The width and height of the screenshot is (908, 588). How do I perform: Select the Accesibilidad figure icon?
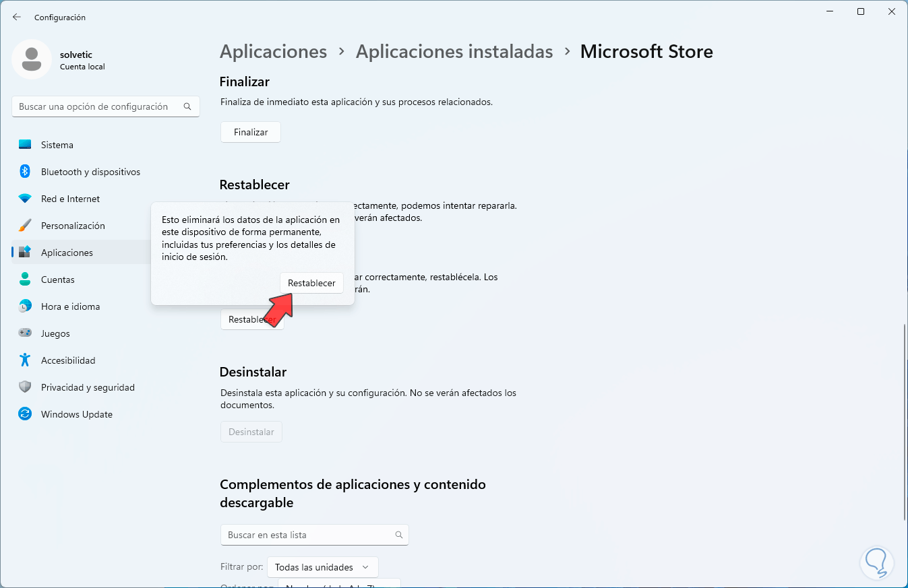coord(25,360)
